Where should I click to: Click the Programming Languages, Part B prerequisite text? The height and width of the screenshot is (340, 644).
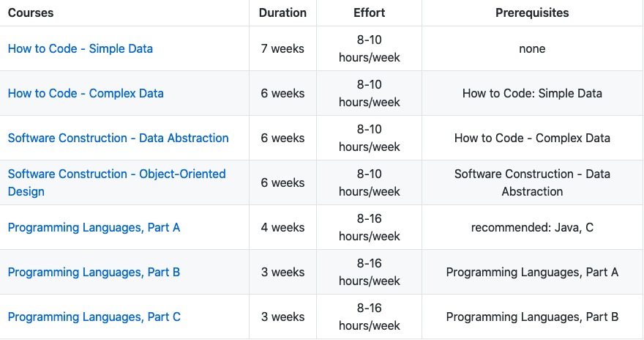(x=532, y=317)
